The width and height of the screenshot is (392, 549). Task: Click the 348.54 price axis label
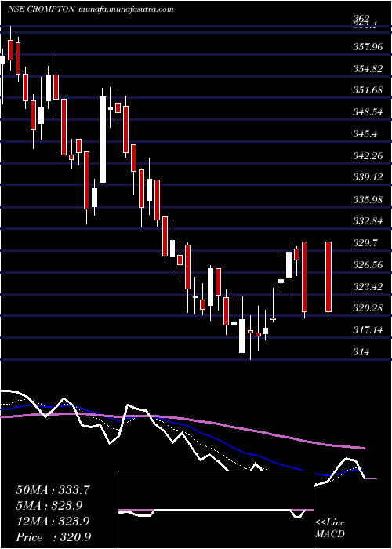[368, 112]
